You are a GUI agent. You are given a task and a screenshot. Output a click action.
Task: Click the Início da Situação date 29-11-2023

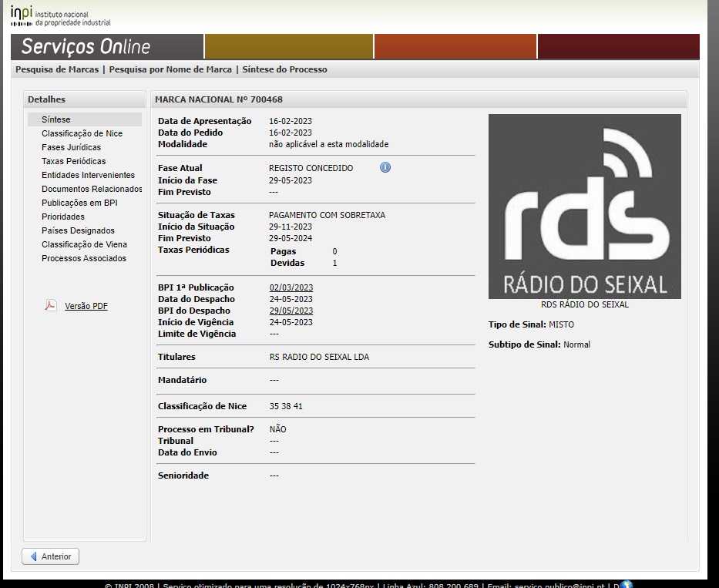[291, 227]
